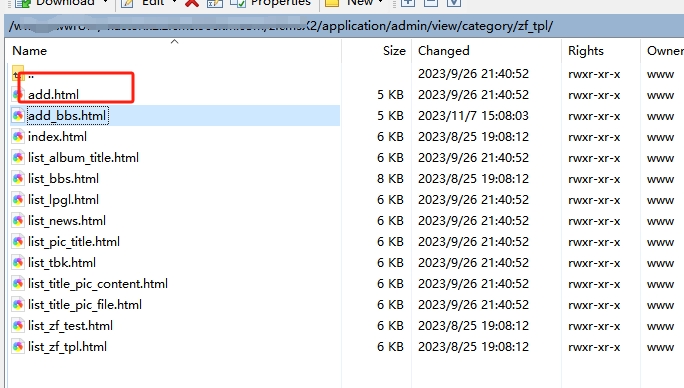Viewport: 684px width, 388px height.
Task: Click the changed date of index.html
Action: coord(473,137)
